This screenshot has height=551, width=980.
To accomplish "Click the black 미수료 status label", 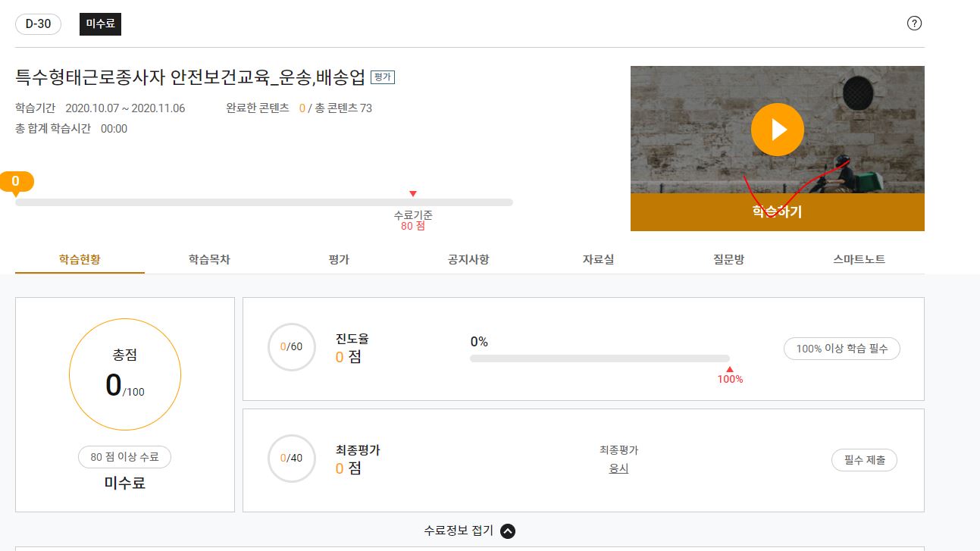I will [x=100, y=23].
